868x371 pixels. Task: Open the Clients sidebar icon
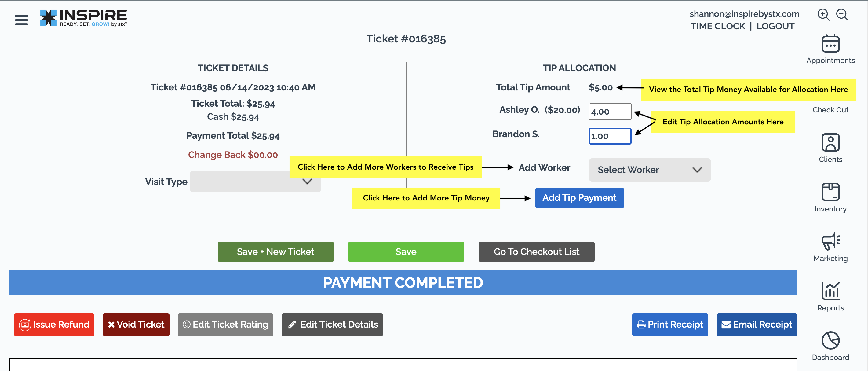[831, 143]
